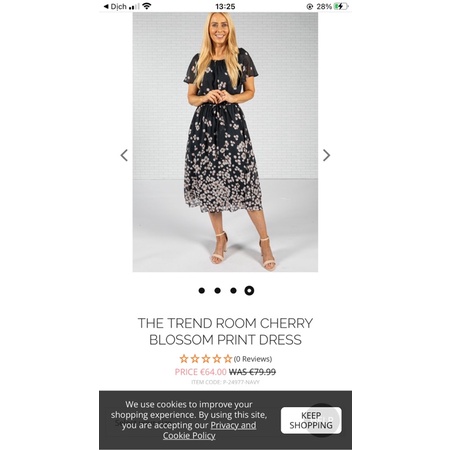Click the third rating star
The image size is (450, 450).
[206, 359]
